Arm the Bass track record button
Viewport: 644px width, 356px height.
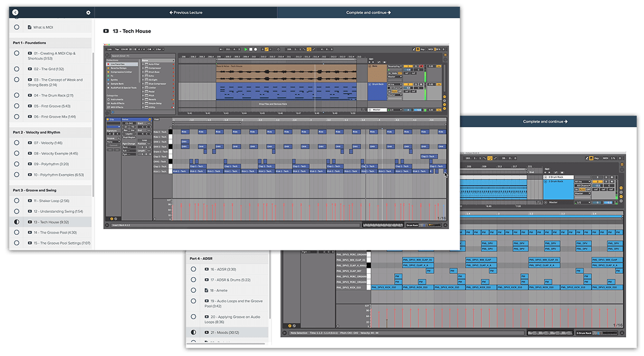coord(421,66)
